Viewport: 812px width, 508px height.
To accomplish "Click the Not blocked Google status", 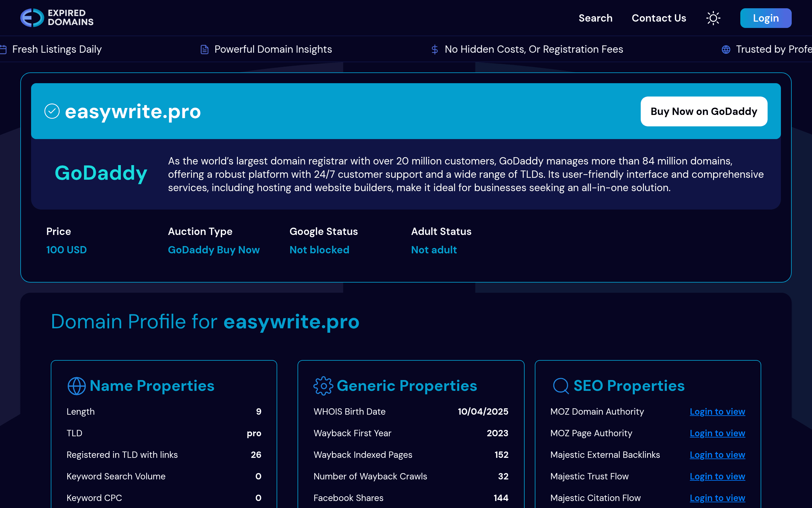I will [x=319, y=250].
